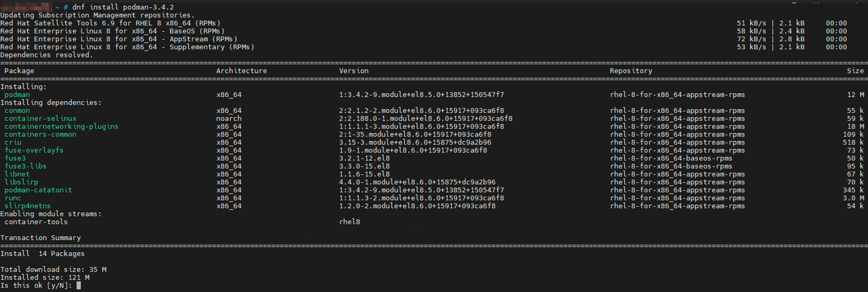Viewport: 868px width, 292px height.
Task: Click the 'containernetworking-plugins' package entry
Action: [61, 126]
